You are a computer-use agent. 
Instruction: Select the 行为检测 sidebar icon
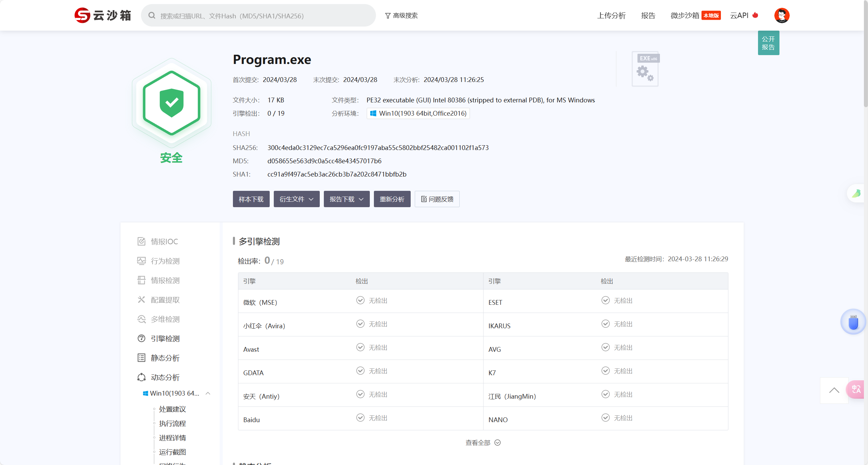(141, 261)
